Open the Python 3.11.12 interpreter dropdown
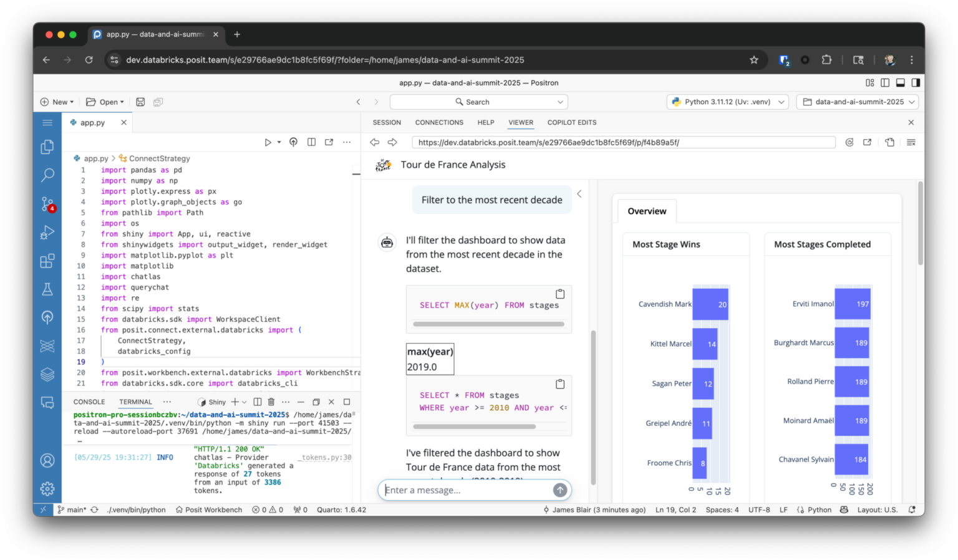 point(727,102)
